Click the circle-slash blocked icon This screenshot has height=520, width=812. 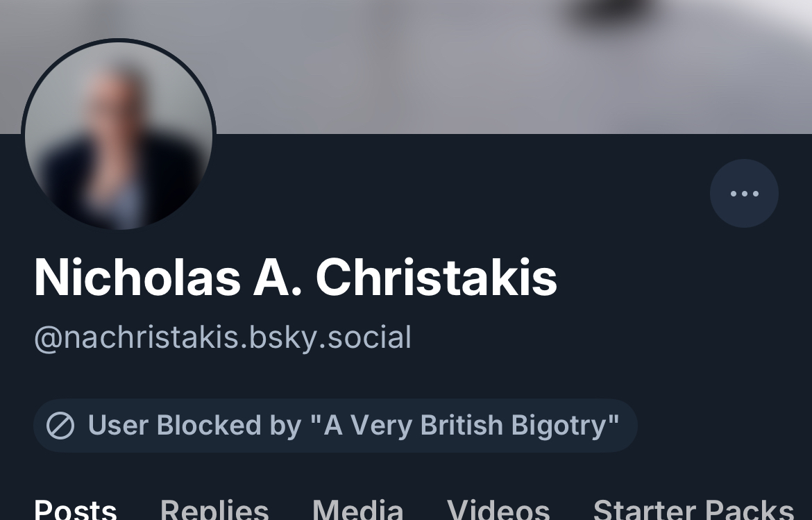click(60, 426)
